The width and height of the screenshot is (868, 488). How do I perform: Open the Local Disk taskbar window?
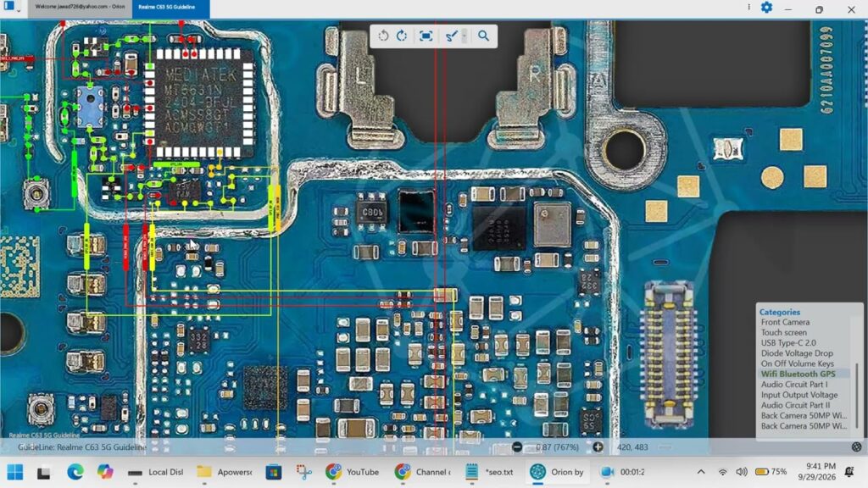coord(156,472)
